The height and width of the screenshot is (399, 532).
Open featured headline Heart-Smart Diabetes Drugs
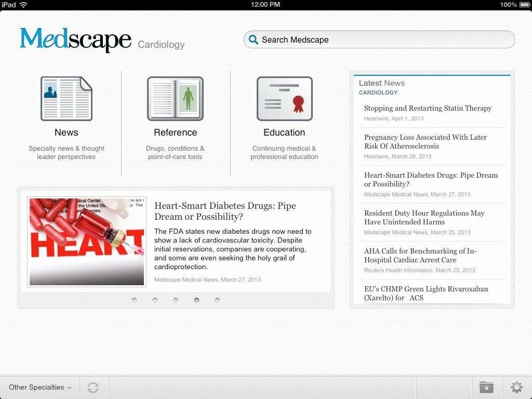225,211
